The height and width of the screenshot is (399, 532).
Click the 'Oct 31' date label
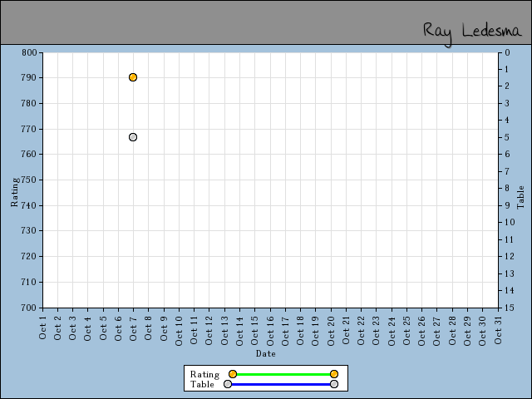(498, 331)
